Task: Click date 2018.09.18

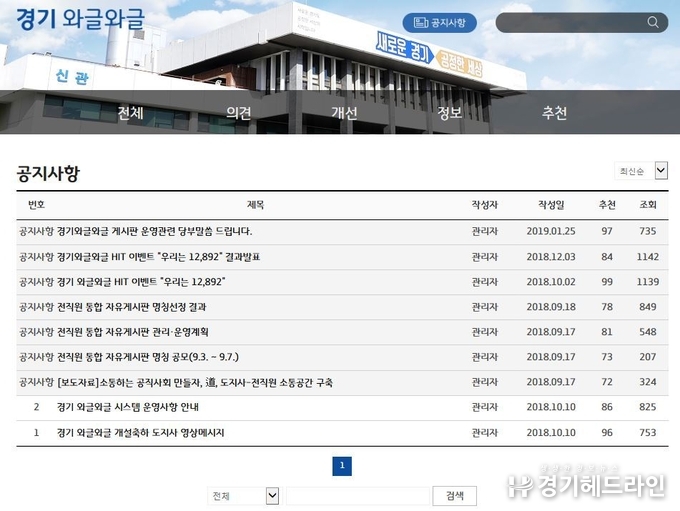Action: [551, 307]
